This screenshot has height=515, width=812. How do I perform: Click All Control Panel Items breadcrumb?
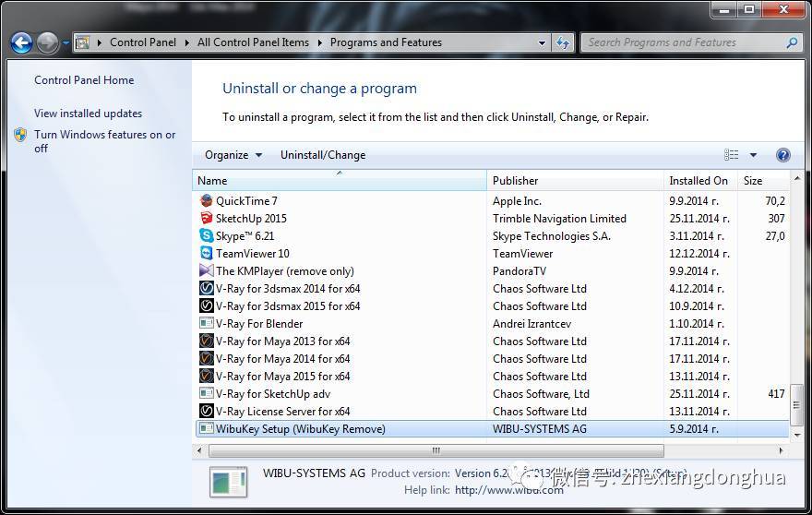253,42
